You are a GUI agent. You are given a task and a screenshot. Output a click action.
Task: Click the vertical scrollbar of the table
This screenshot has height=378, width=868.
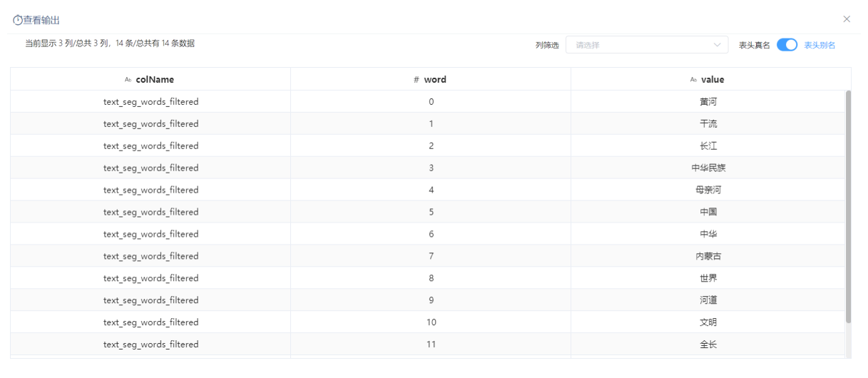tap(848, 207)
